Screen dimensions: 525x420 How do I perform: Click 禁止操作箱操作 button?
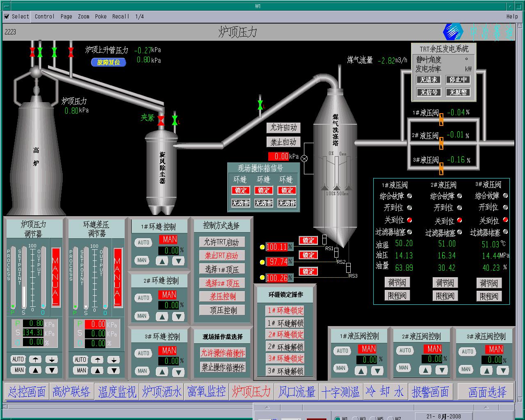coord(223,367)
